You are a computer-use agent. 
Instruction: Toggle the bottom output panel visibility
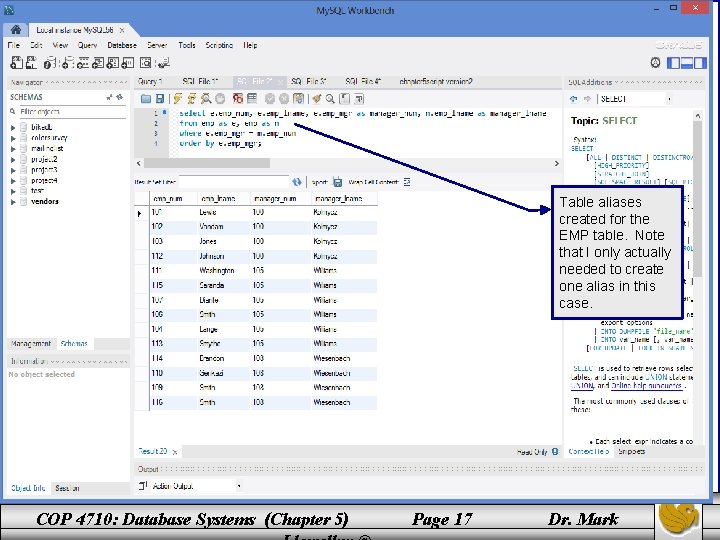(686, 63)
